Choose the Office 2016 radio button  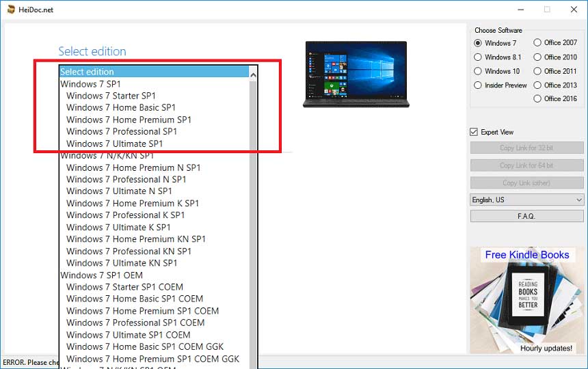537,98
